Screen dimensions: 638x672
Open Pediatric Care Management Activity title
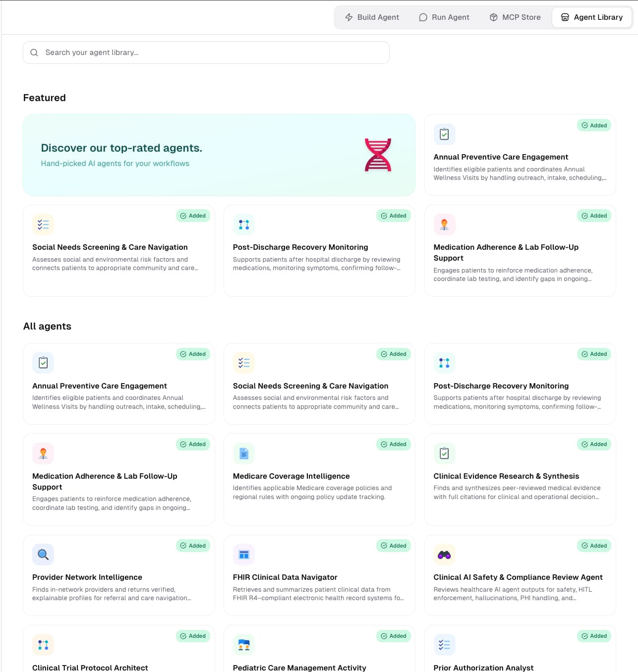[299, 668]
